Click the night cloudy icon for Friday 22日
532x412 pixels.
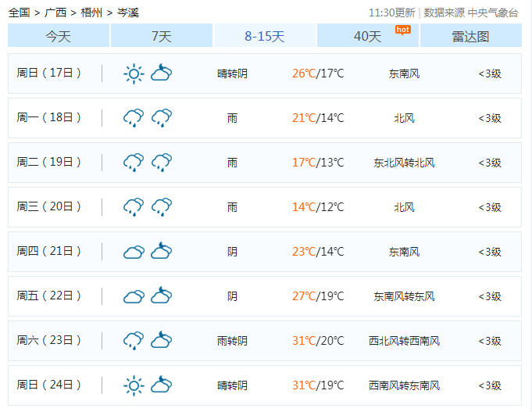tap(162, 296)
